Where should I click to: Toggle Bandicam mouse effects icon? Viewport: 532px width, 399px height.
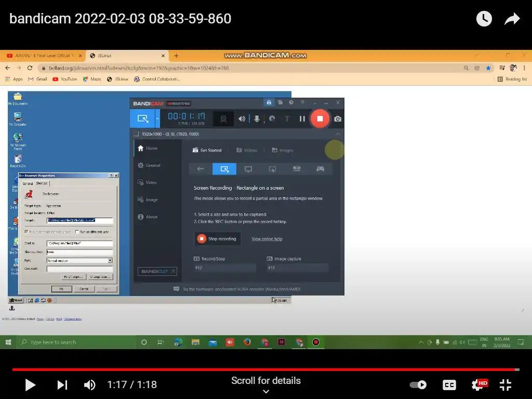coord(272,119)
